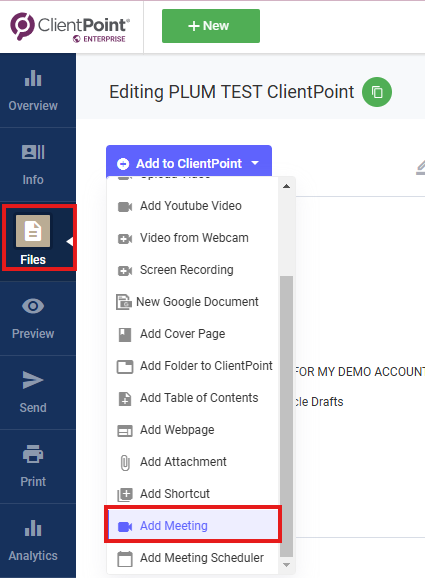Click the scrollbar up arrow in menu
This screenshot has width=425, height=578.
pyautogui.click(x=286, y=187)
